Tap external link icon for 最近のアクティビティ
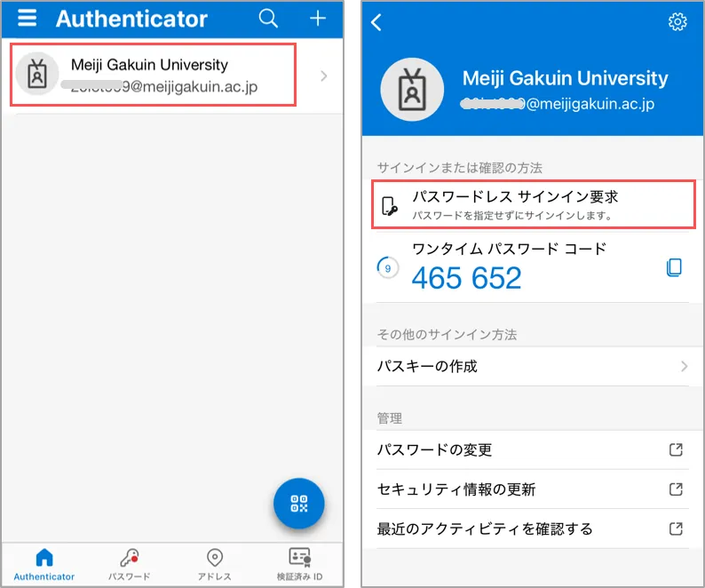This screenshot has width=705, height=588. tap(676, 528)
